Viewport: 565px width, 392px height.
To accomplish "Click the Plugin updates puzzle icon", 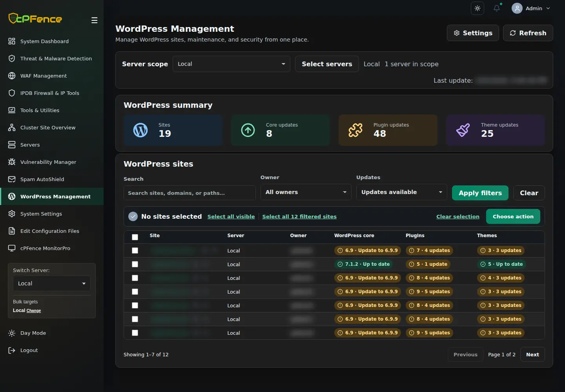I will pos(355,130).
